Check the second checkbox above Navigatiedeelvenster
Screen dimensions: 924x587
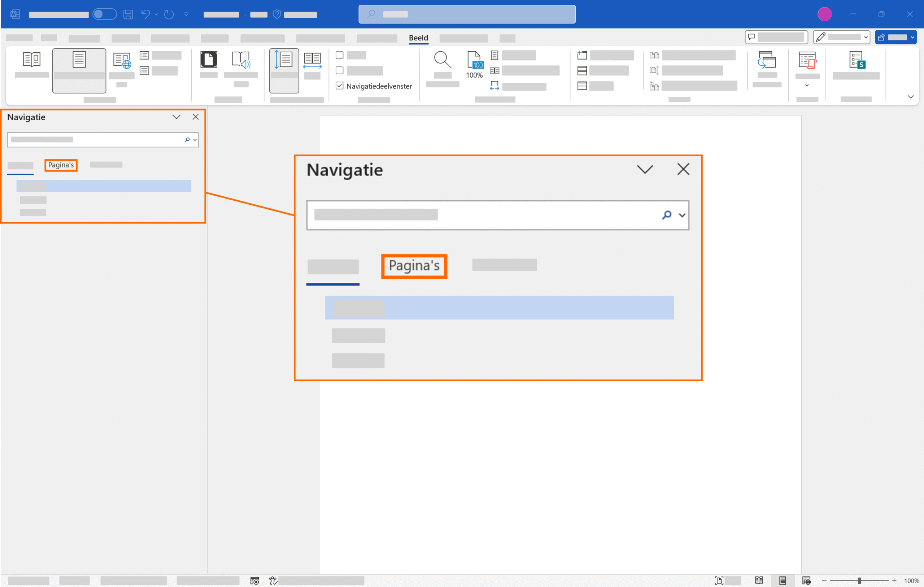coord(339,71)
